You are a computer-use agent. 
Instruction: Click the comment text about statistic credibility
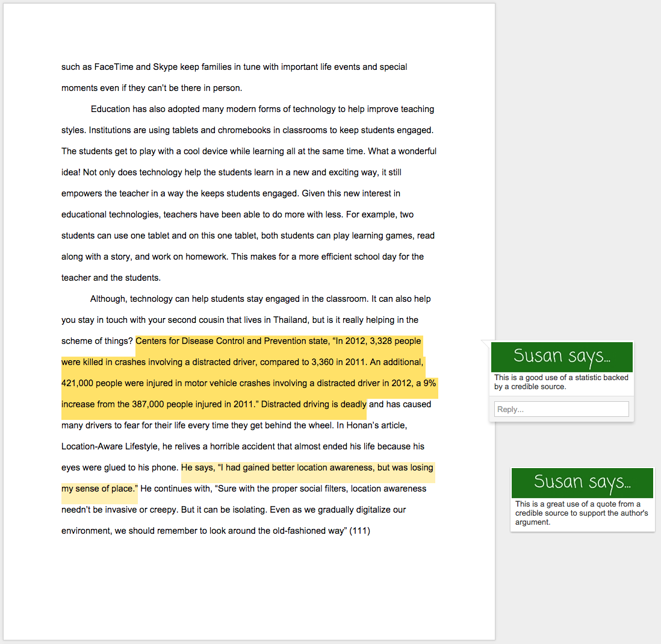point(561,381)
